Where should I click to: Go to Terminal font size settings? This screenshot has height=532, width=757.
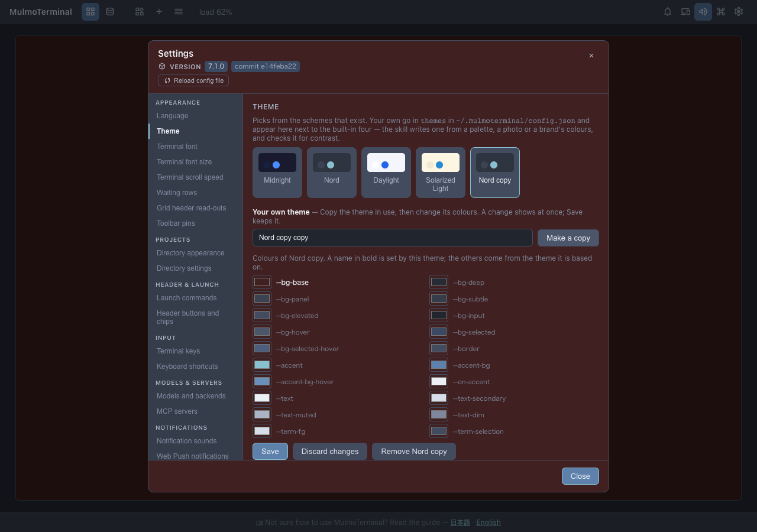(195, 162)
